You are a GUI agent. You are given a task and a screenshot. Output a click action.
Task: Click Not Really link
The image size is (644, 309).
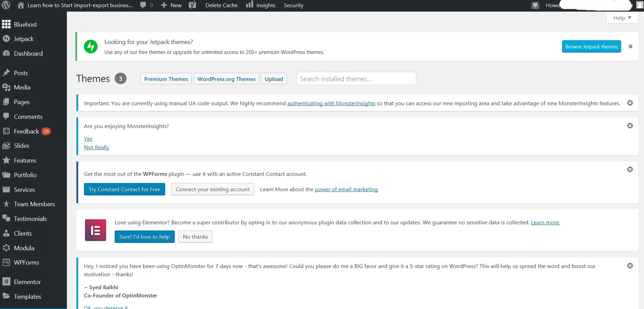point(97,147)
